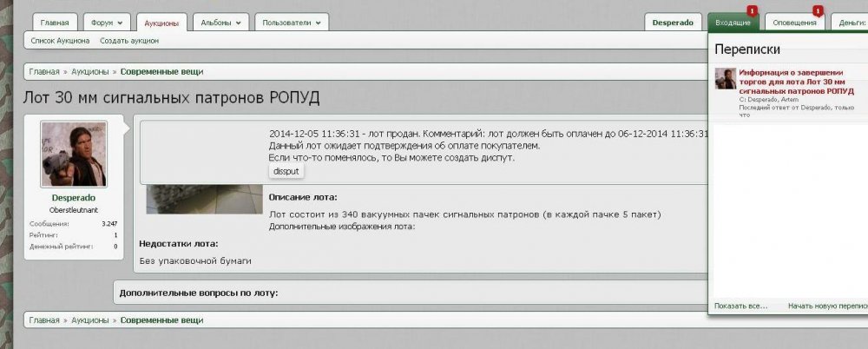Image resolution: width=868 pixels, height=349 pixels.
Task: Expand the Пользователи dropdown arrow
Action: (x=318, y=23)
